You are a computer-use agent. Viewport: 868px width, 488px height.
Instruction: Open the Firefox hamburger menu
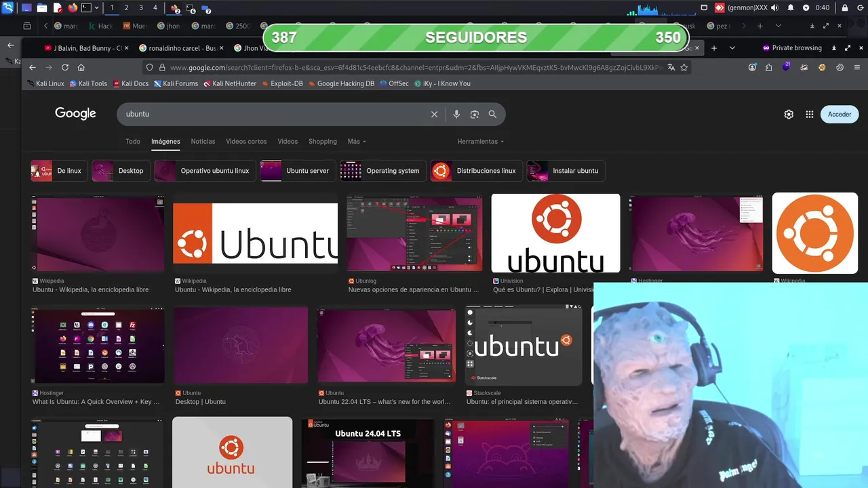(857, 67)
